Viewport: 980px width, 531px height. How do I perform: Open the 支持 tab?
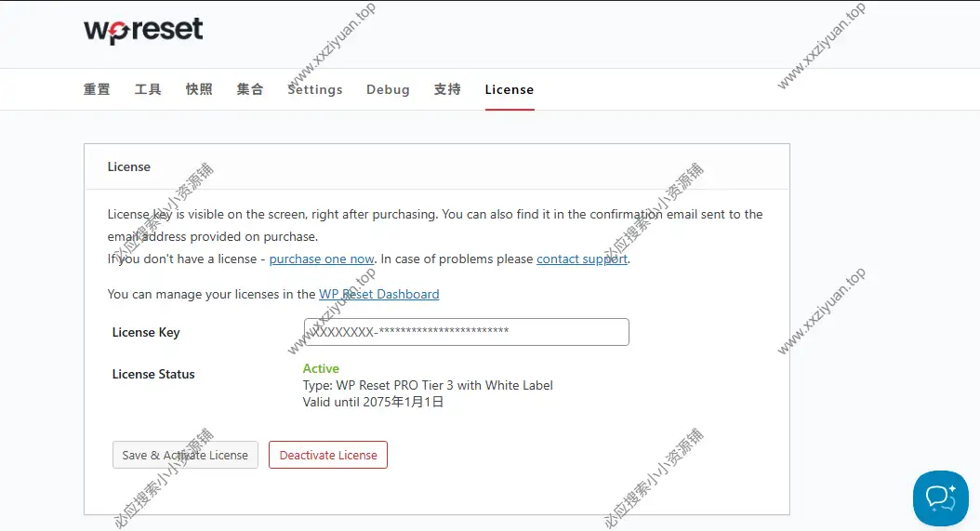[x=447, y=89]
